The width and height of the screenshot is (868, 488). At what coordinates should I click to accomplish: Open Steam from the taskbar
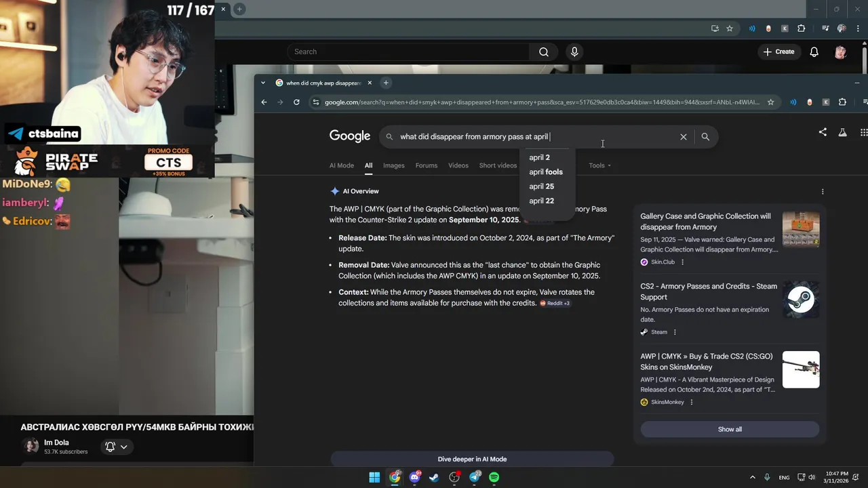[x=434, y=477]
